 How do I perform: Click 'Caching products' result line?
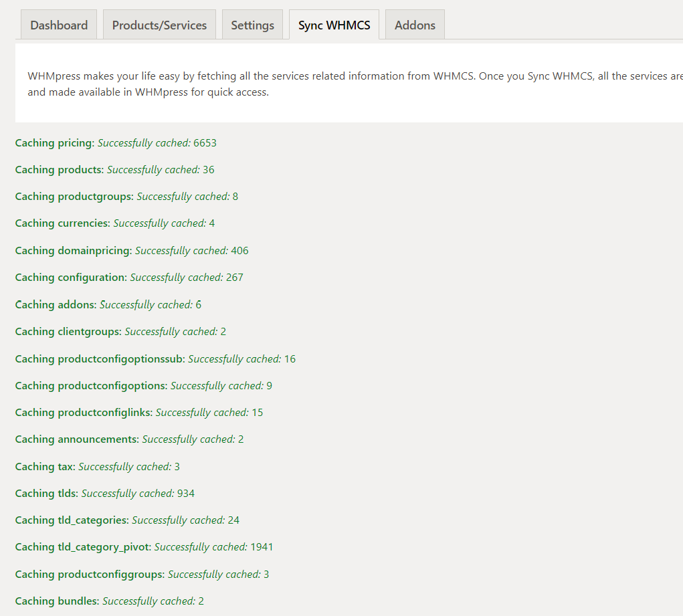pos(114,170)
